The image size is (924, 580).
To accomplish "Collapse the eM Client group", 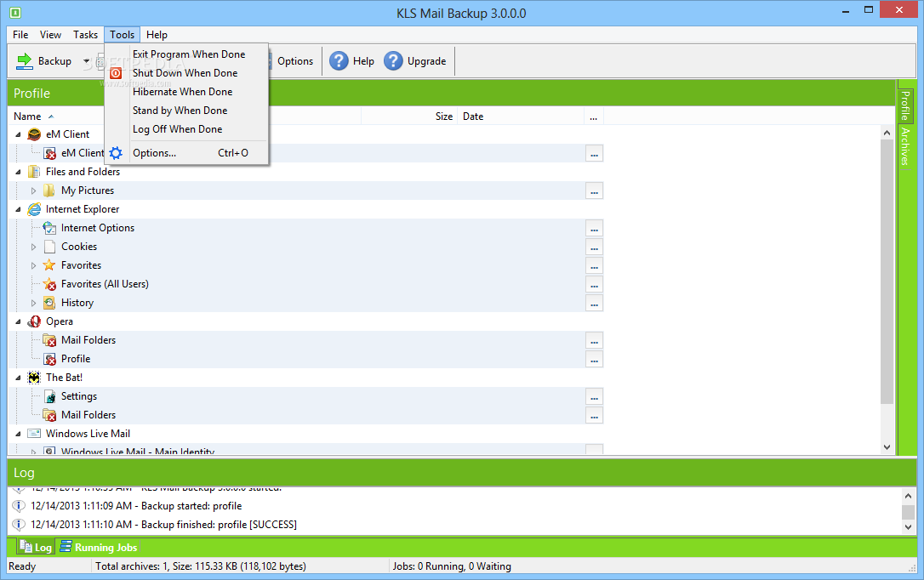I will pos(18,135).
